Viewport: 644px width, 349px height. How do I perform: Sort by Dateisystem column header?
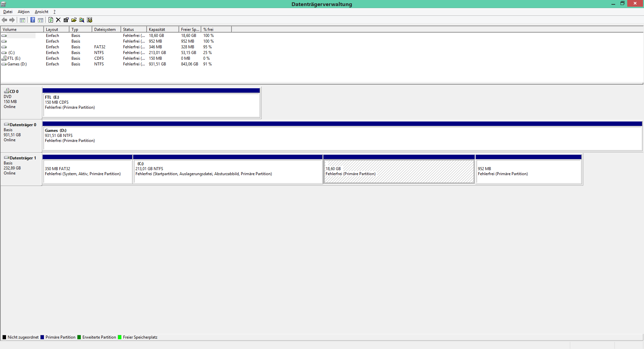tap(106, 30)
